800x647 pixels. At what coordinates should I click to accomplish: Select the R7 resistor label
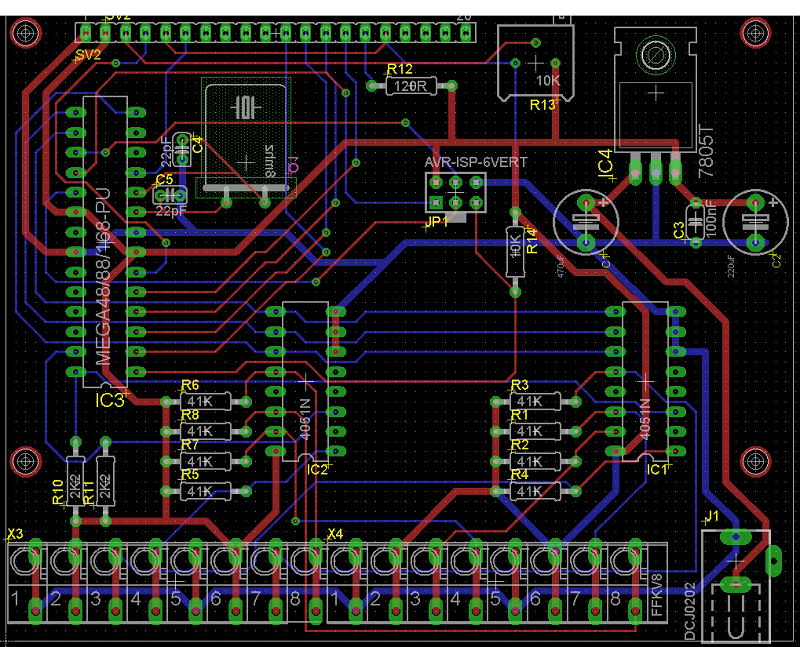[190, 445]
